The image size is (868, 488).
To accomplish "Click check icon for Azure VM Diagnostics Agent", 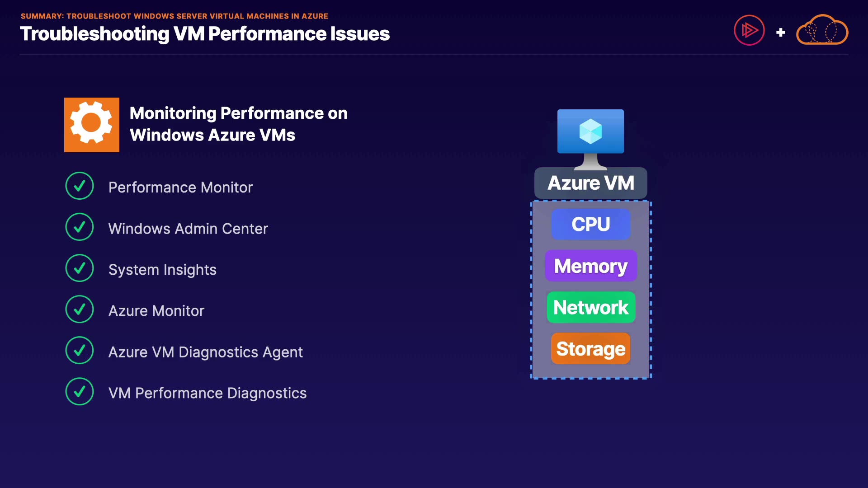I will coord(80,350).
